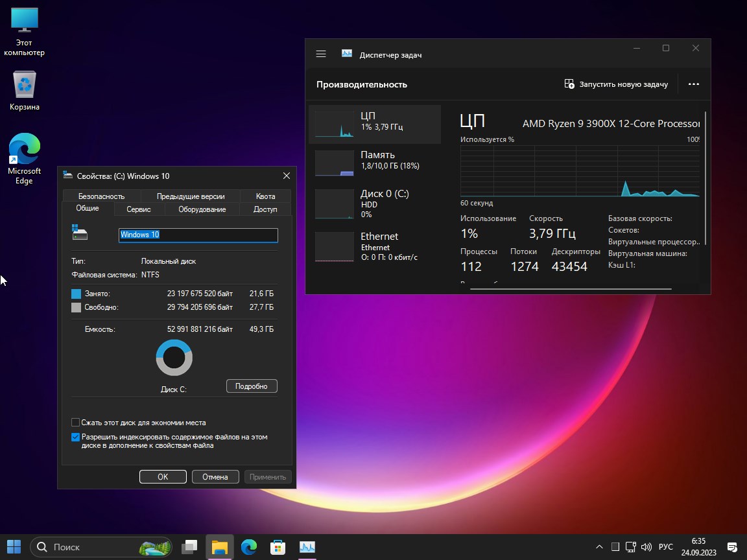Enable compress this disk checkbox

[76, 423]
